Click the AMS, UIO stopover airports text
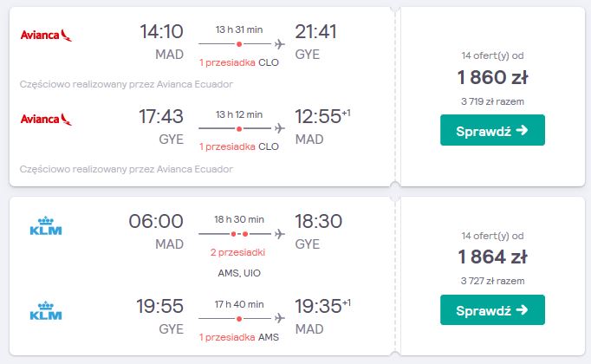 239,273
